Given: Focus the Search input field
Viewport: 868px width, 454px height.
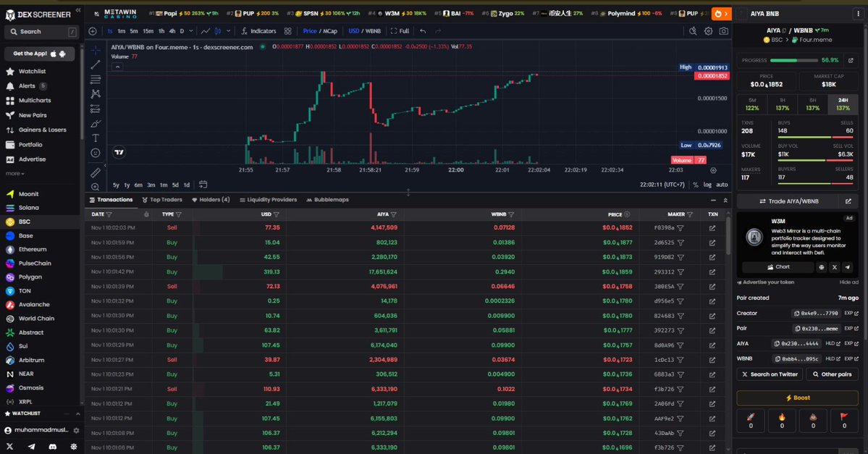Looking at the screenshot, I should 41,32.
